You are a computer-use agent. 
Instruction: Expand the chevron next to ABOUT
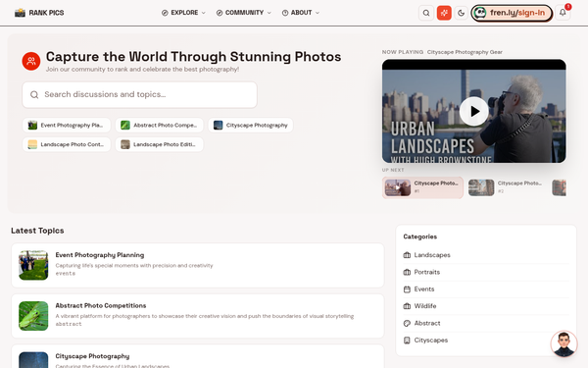[318, 13]
